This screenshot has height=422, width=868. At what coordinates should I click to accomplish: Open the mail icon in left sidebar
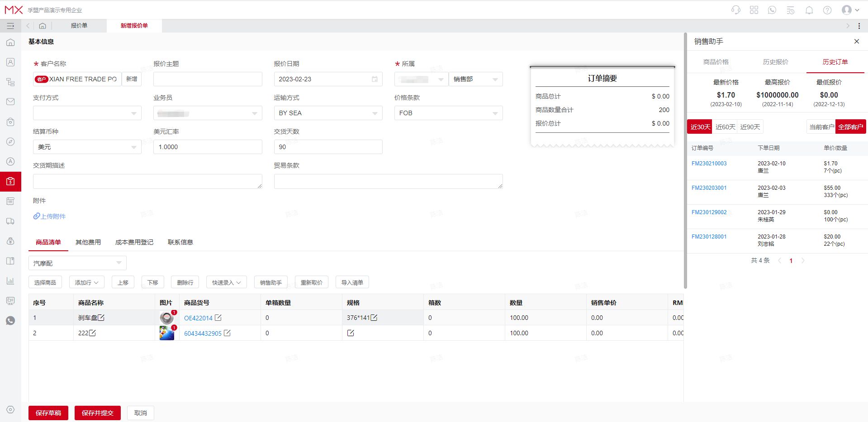click(10, 101)
